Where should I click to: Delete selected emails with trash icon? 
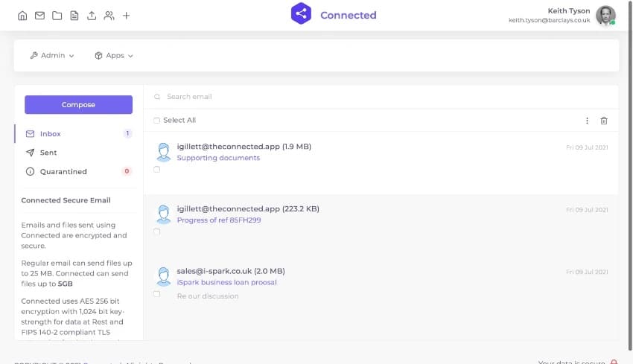(604, 121)
